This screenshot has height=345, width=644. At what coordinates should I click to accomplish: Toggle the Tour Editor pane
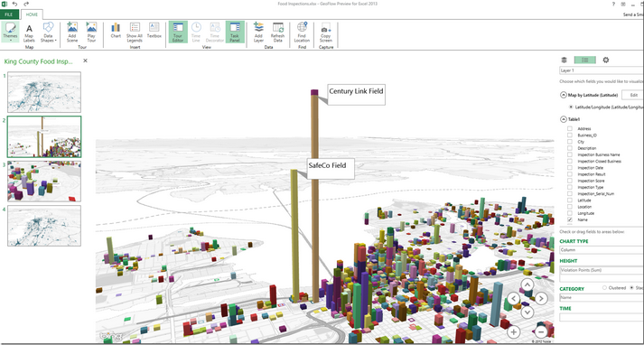click(178, 33)
